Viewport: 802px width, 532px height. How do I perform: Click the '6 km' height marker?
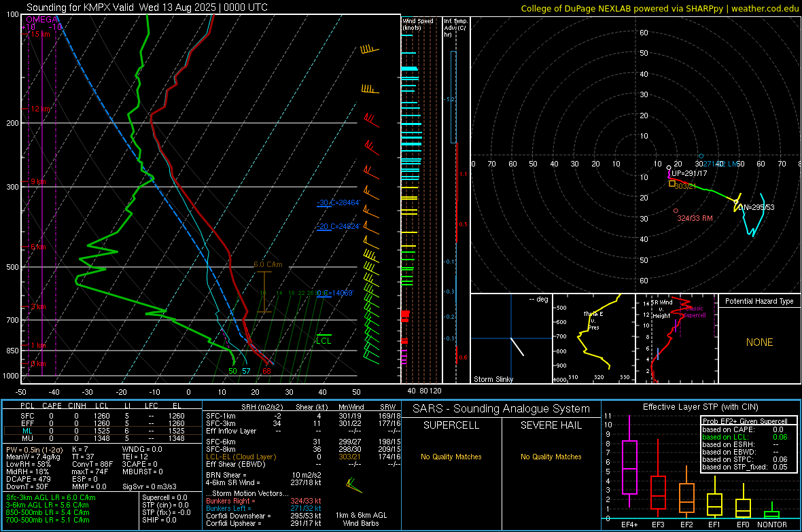(x=38, y=247)
